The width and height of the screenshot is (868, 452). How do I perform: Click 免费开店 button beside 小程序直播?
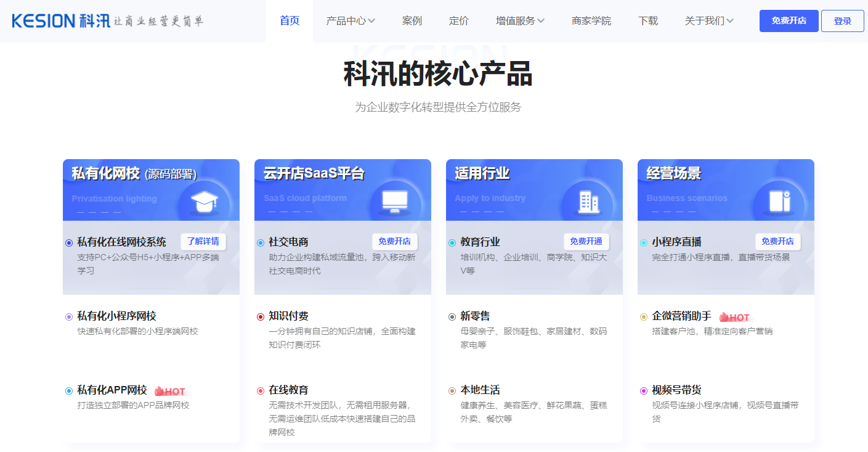tap(778, 241)
